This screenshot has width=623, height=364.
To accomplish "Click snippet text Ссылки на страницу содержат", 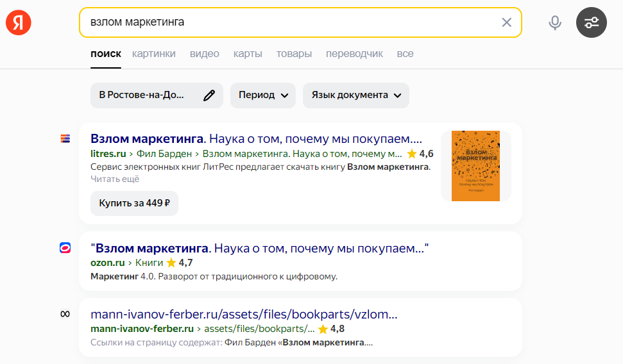I will [x=156, y=343].
